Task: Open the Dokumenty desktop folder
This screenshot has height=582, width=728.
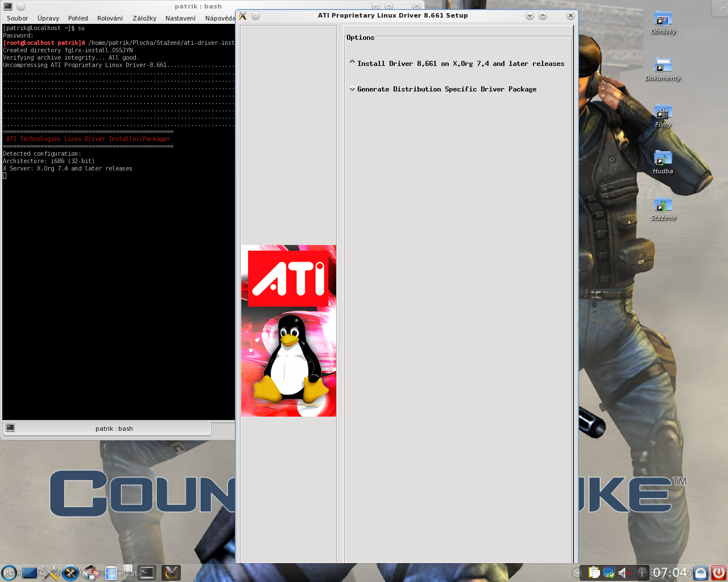Action: click(x=663, y=69)
